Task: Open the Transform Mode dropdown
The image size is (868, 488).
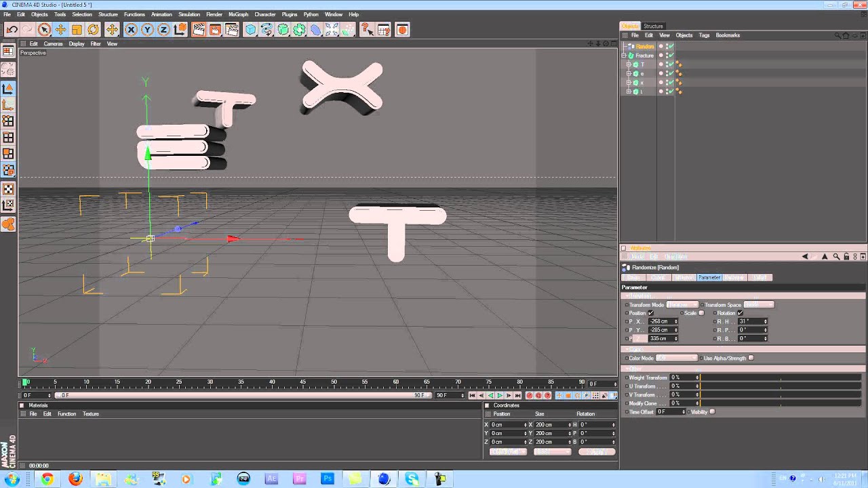Action: [x=682, y=305]
